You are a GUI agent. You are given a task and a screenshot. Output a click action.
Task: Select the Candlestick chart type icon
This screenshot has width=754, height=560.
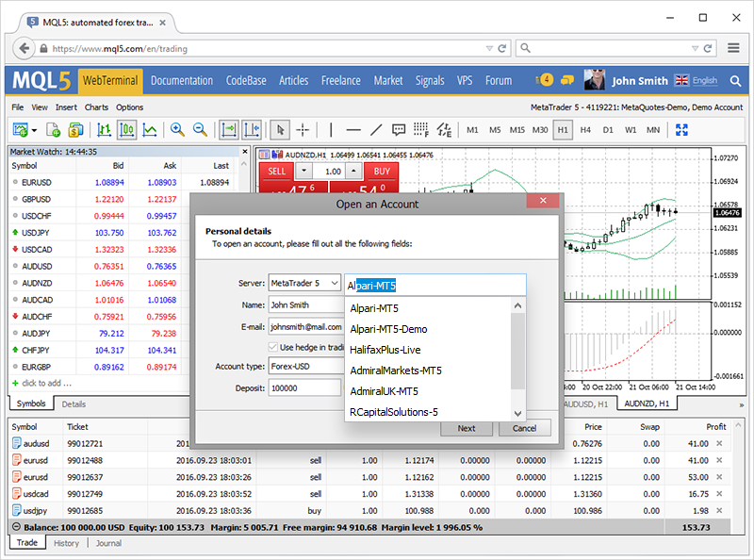click(x=127, y=131)
